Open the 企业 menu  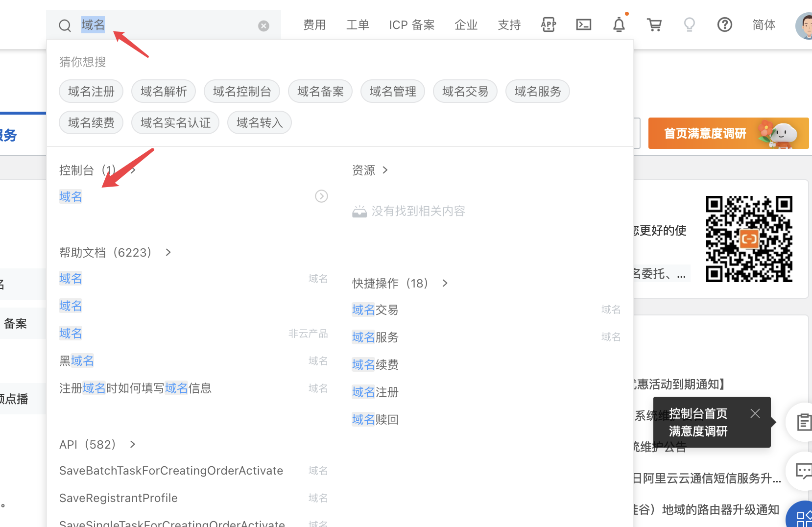[x=466, y=25]
